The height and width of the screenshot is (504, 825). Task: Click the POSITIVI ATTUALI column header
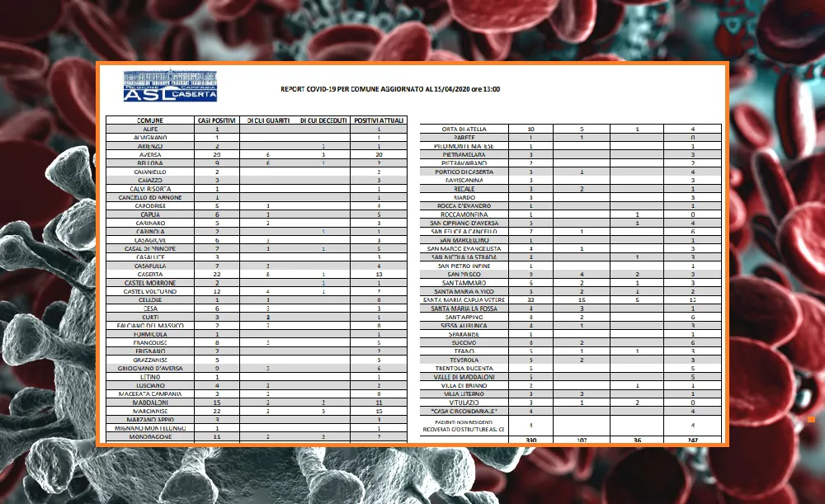tap(379, 120)
